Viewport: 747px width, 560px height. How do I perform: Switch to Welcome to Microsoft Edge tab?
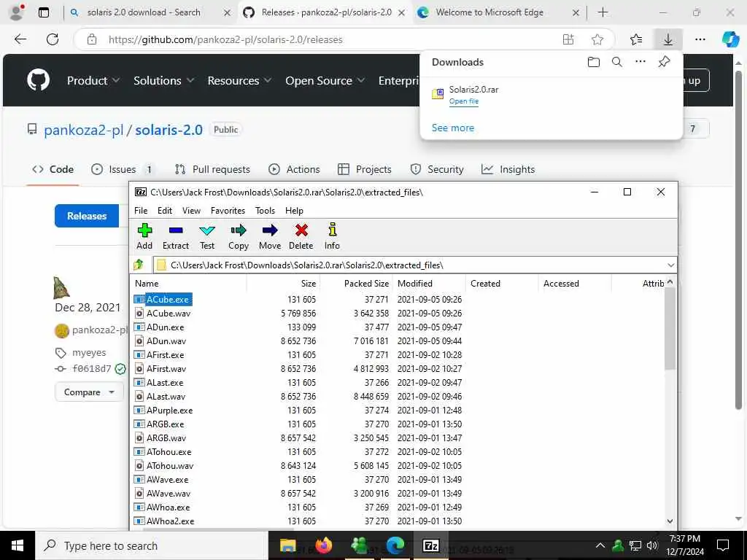(x=489, y=12)
